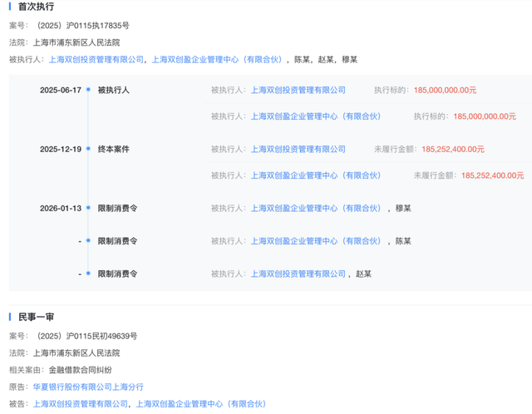The width and height of the screenshot is (532, 414).
Task: Select the 2025-12-19 timeline dot
Action: 88,149
